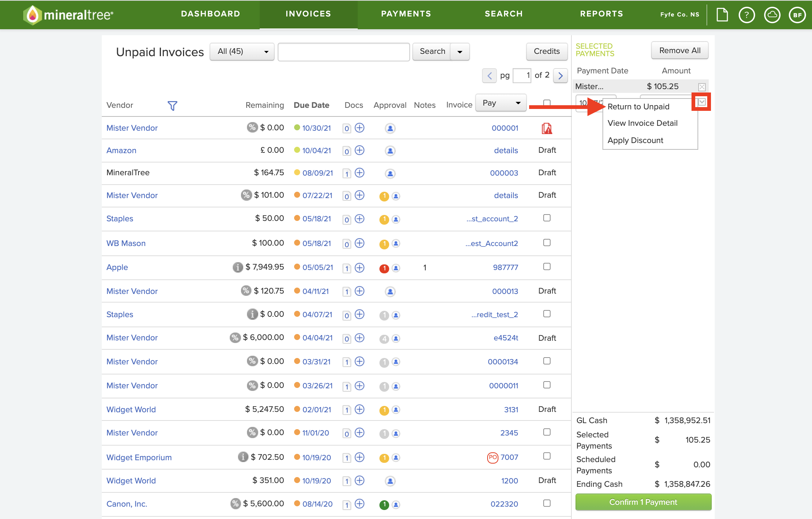Open the Invoices tab
Viewport: 812px width, 519px height.
308,14
